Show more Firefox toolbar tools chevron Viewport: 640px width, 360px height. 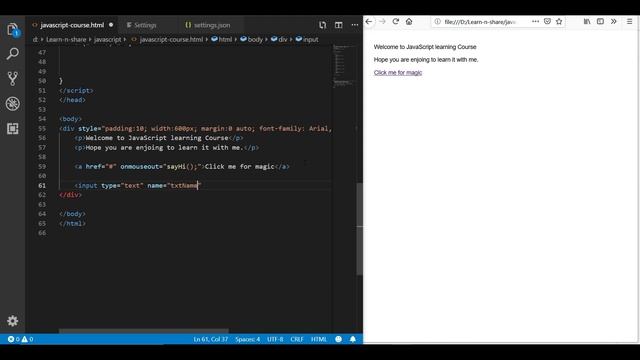tap(613, 22)
